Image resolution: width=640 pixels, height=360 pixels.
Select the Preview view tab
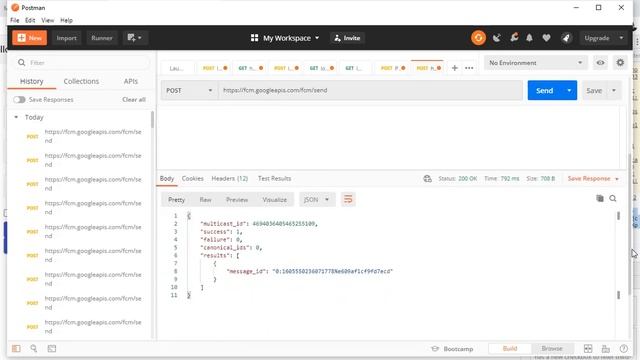tap(237, 200)
